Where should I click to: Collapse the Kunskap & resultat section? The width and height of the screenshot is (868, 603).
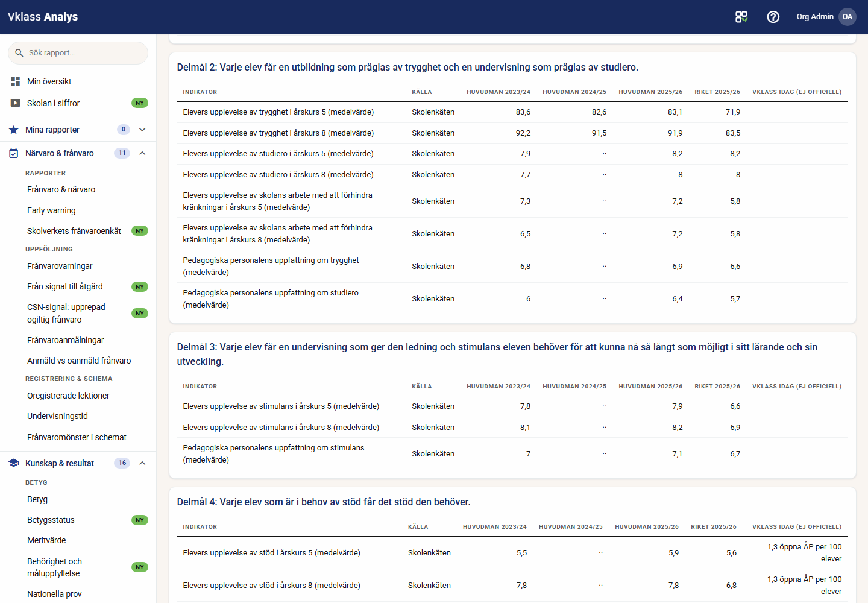click(142, 463)
